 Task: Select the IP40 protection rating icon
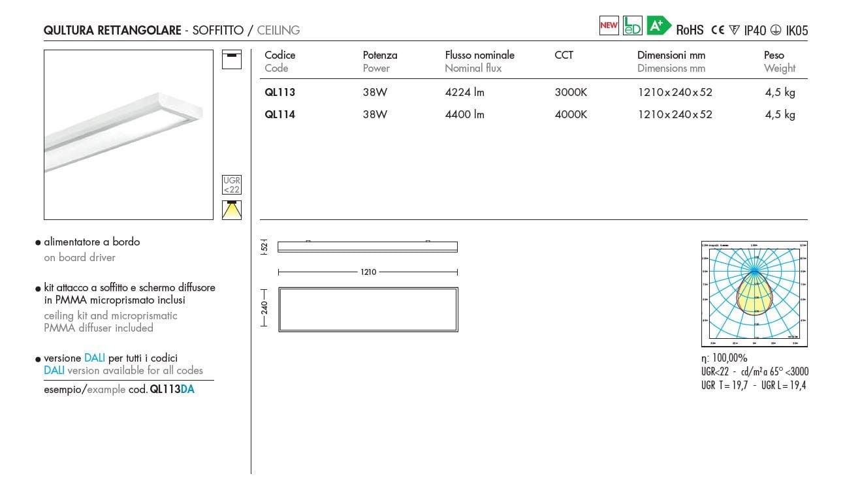755,29
